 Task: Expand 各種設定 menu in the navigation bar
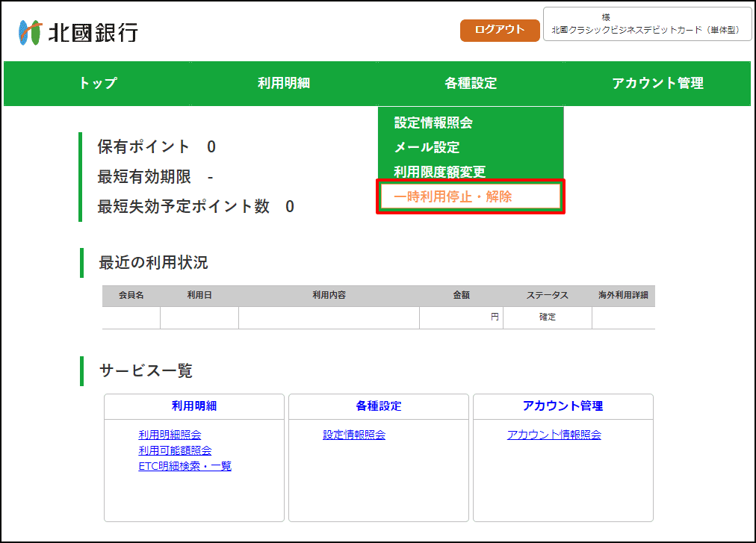click(471, 84)
